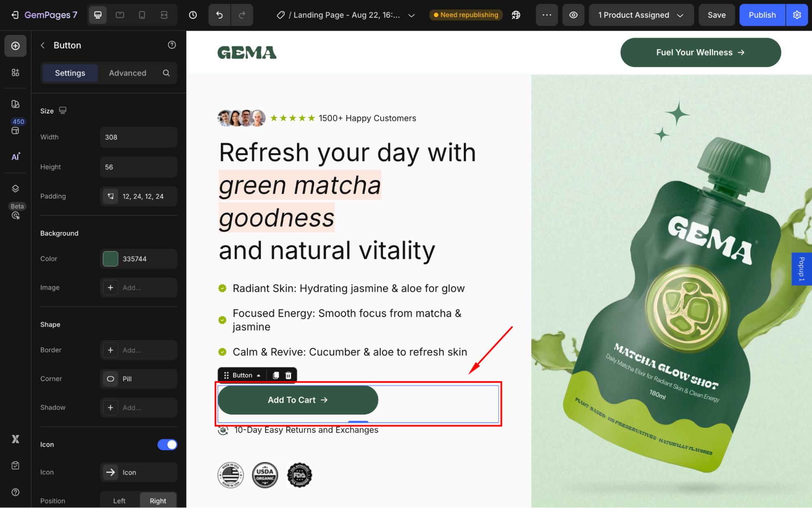Click the preview eye icon
The width and height of the screenshot is (812, 508).
pyautogui.click(x=573, y=15)
